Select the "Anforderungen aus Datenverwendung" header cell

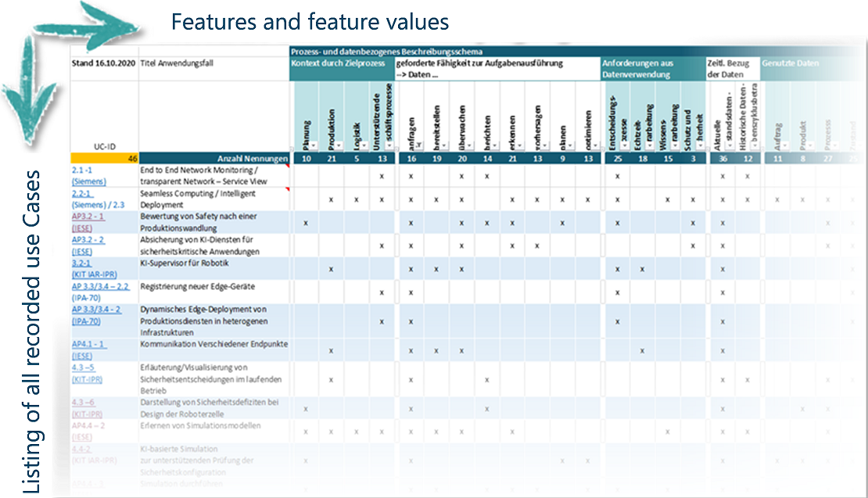(653, 69)
